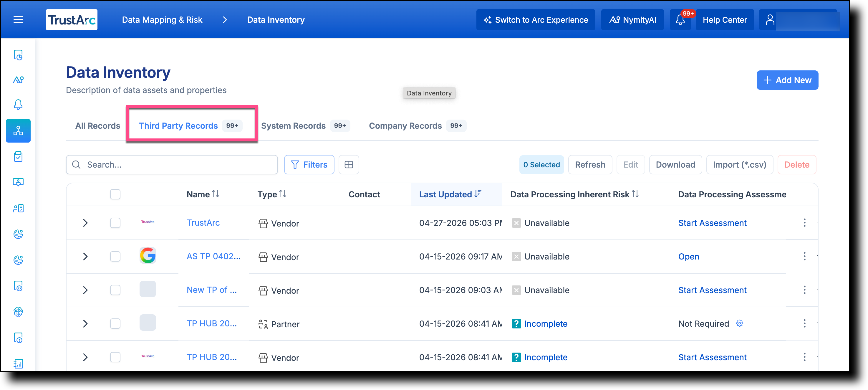Open the monitor presentation icon in sidebar

[x=18, y=182]
